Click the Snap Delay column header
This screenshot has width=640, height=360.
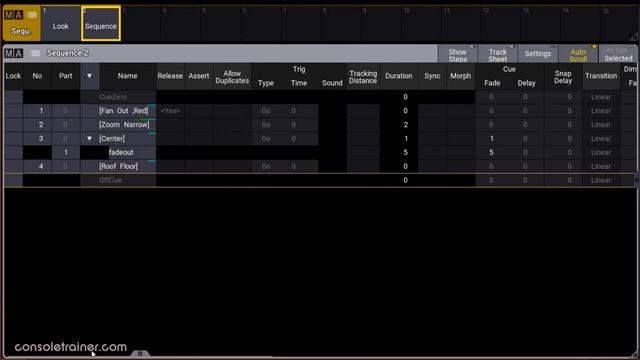coord(563,77)
